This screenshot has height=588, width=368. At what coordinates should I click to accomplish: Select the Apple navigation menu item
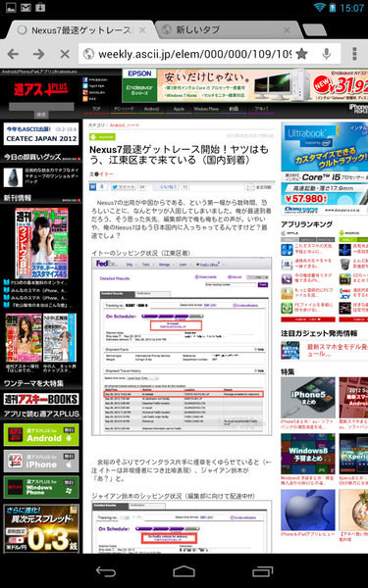pos(179,109)
